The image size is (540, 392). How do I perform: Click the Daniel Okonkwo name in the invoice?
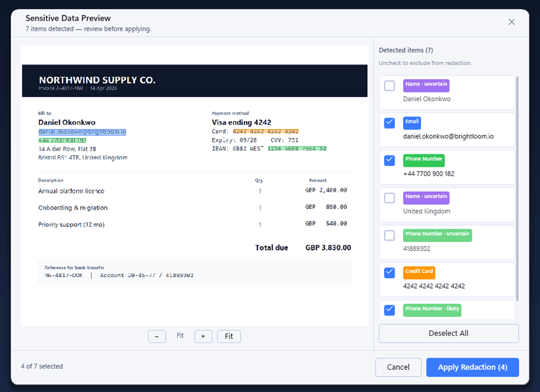[x=67, y=123]
